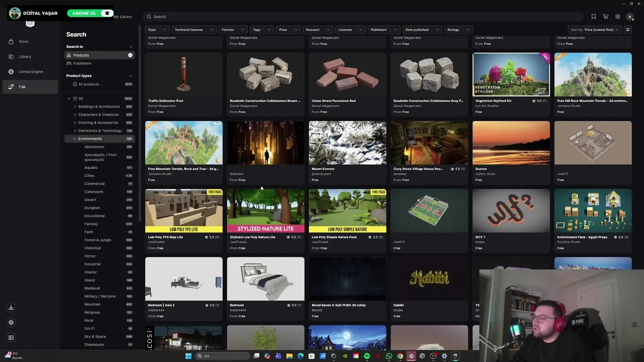The height and width of the screenshot is (362, 644).
Task: Open the Formats filter dropdown
Action: (x=232, y=30)
